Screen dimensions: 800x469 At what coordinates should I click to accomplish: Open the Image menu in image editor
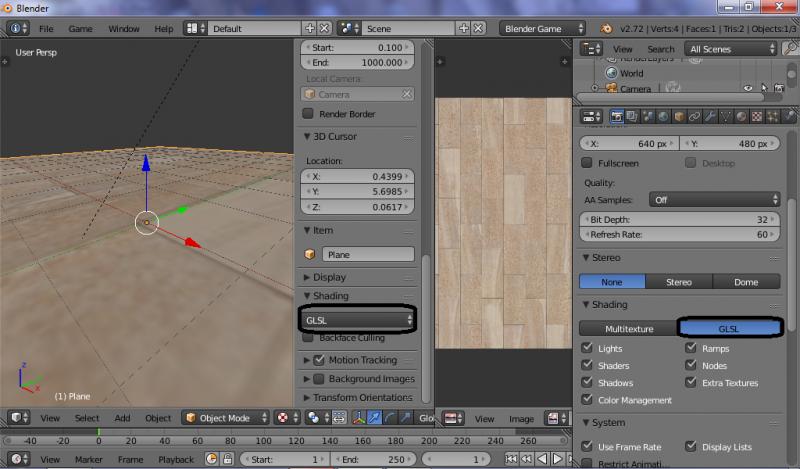(x=521, y=418)
